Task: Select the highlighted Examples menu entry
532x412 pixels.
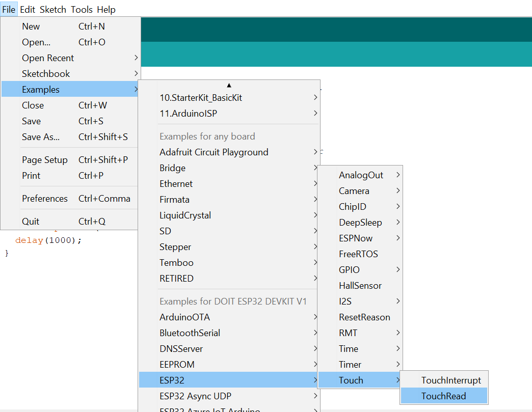Action: pos(70,89)
